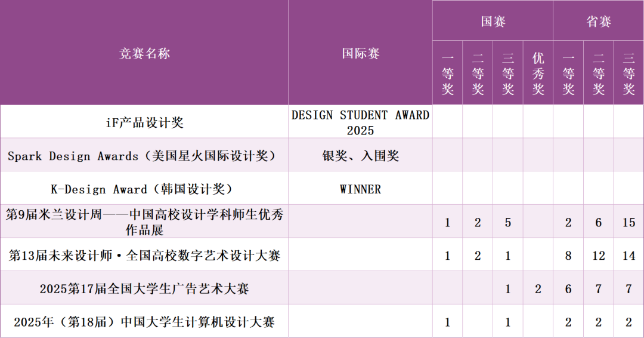Select the 第9届米兰设计周 competition cell
The image size is (644, 338).
144,222
